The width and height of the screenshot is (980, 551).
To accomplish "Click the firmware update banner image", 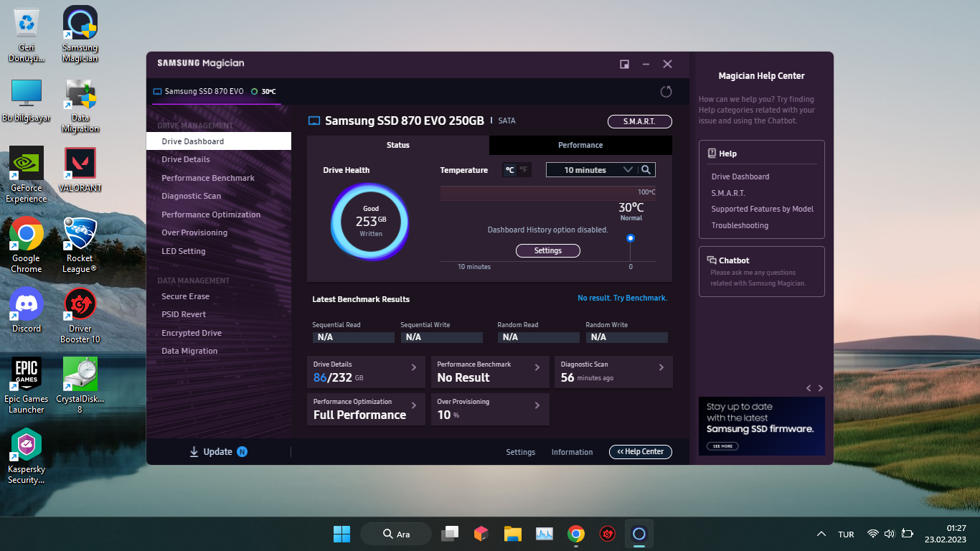I will pos(762,426).
